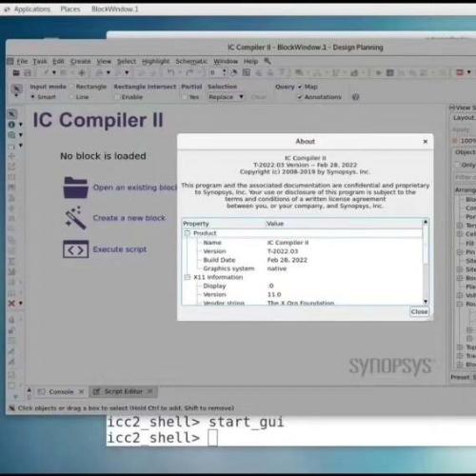Screen dimensions: 476x476
Task: Click the BlockWindow.1 entry in the top panel
Action: 115,10
